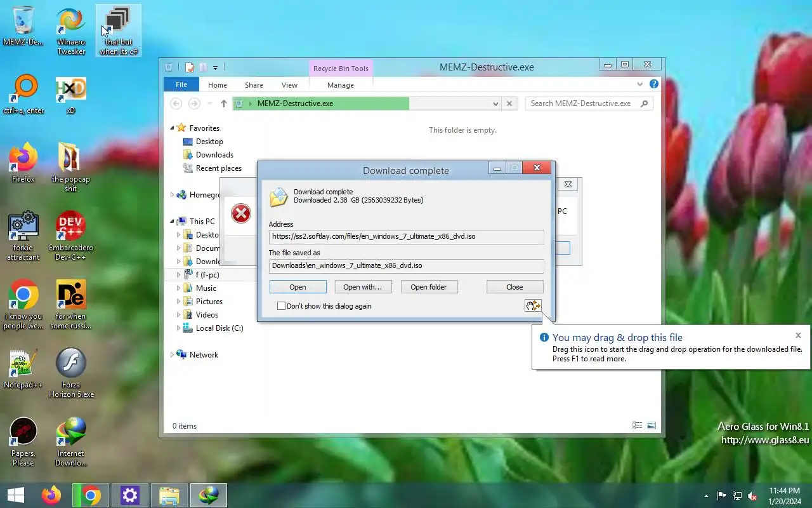The image size is (812, 508).
Task: Click the muted volume tray icon
Action: point(752,495)
